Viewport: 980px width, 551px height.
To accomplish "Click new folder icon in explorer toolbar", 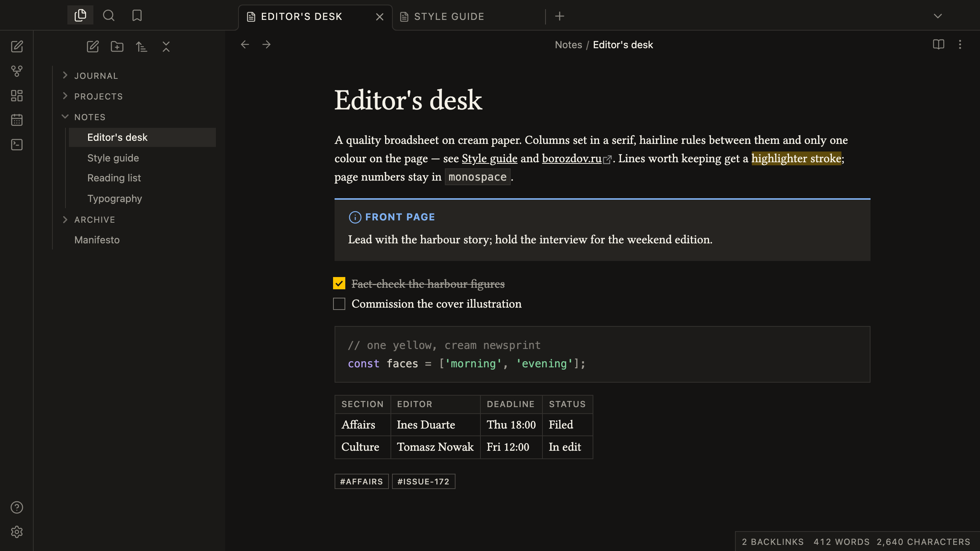I will click(117, 47).
